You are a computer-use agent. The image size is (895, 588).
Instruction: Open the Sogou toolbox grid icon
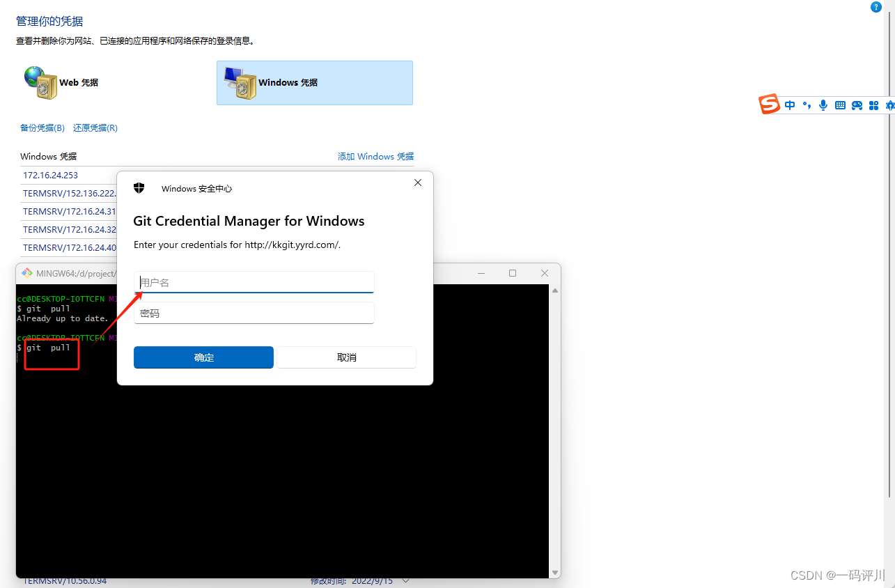tap(873, 105)
